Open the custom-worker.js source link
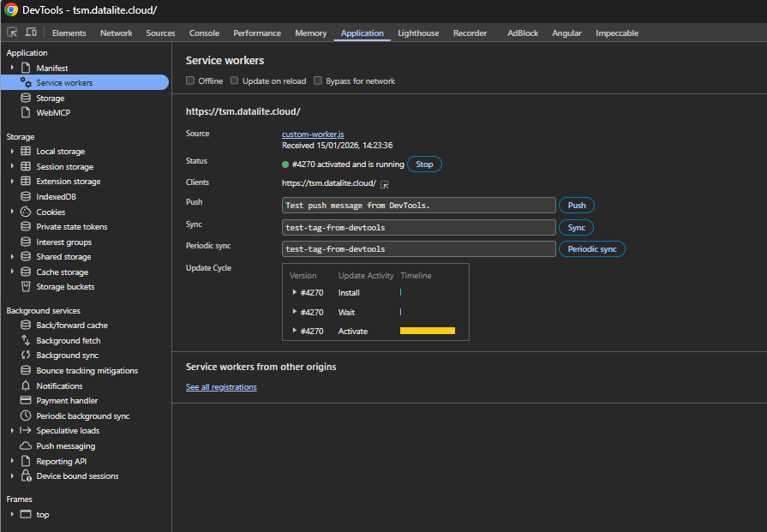This screenshot has width=767, height=532. click(313, 134)
